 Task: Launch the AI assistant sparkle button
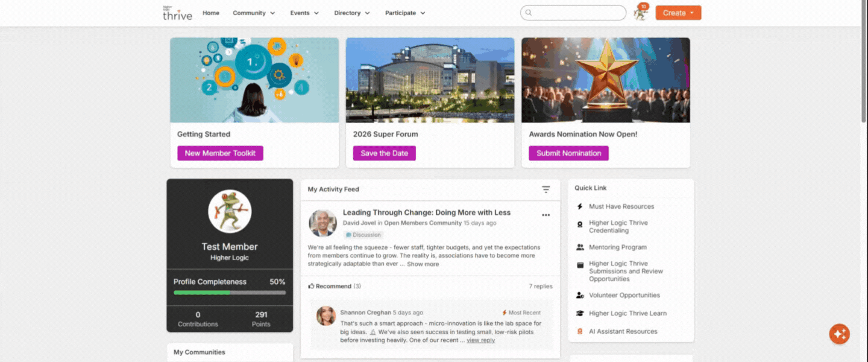click(x=839, y=334)
